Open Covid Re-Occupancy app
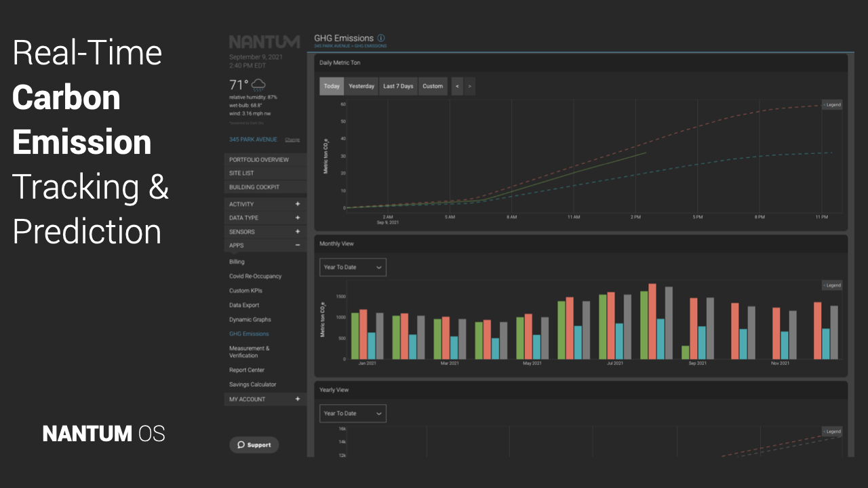 [x=255, y=276]
